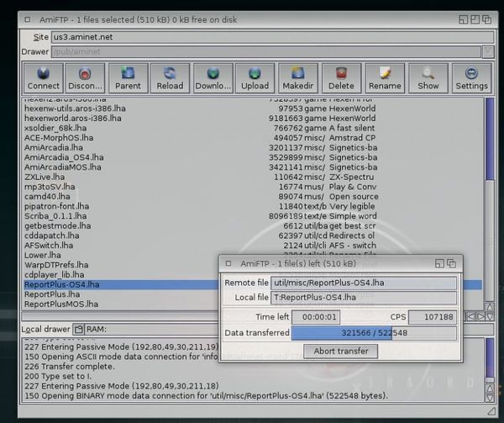Click the Delete trash icon

[x=341, y=77]
